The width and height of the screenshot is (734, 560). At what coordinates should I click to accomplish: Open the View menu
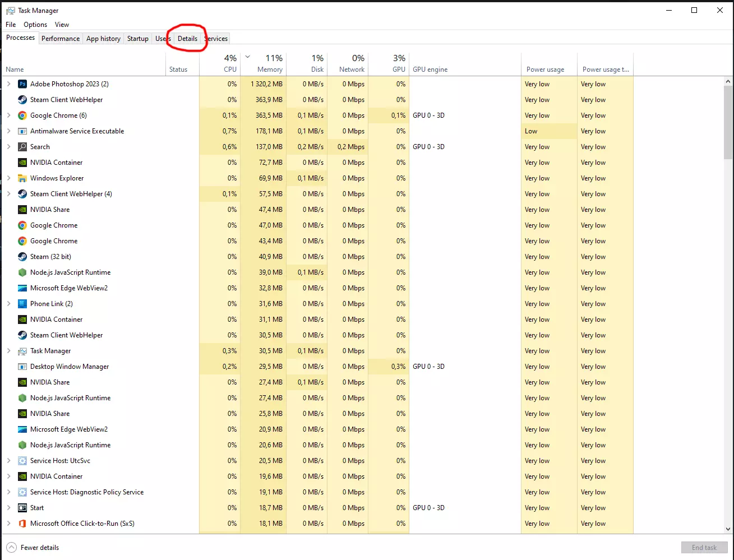(x=62, y=25)
